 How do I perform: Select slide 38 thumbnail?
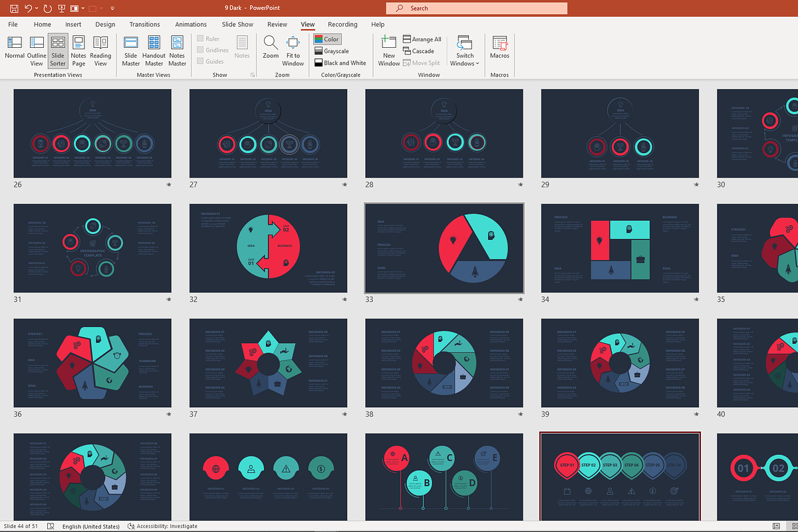[x=444, y=363]
